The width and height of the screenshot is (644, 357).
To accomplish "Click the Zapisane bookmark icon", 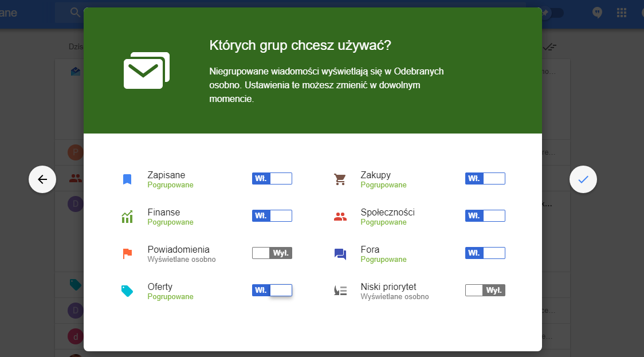I will (x=127, y=178).
